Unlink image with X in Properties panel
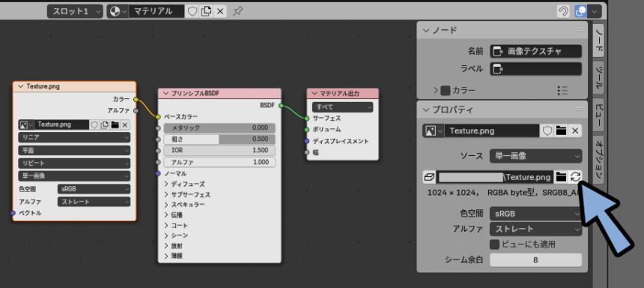The width and height of the screenshot is (644, 288). coord(575,130)
